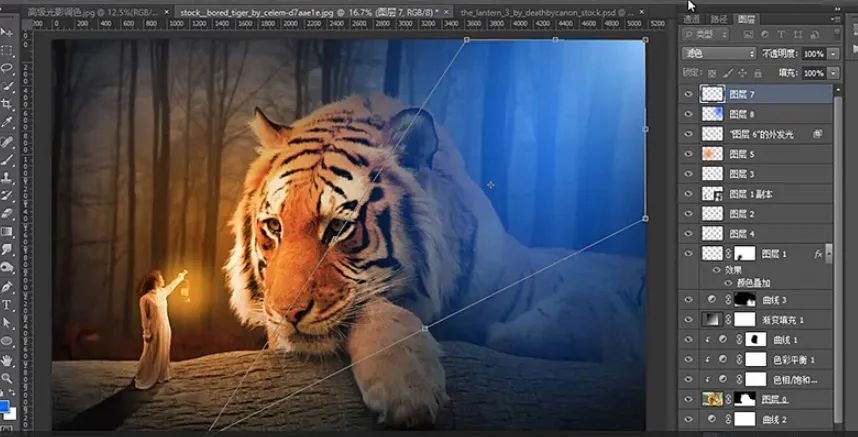This screenshot has height=437, width=858.
Task: Hide layer 图层 7 using its eye icon
Action: click(x=688, y=93)
